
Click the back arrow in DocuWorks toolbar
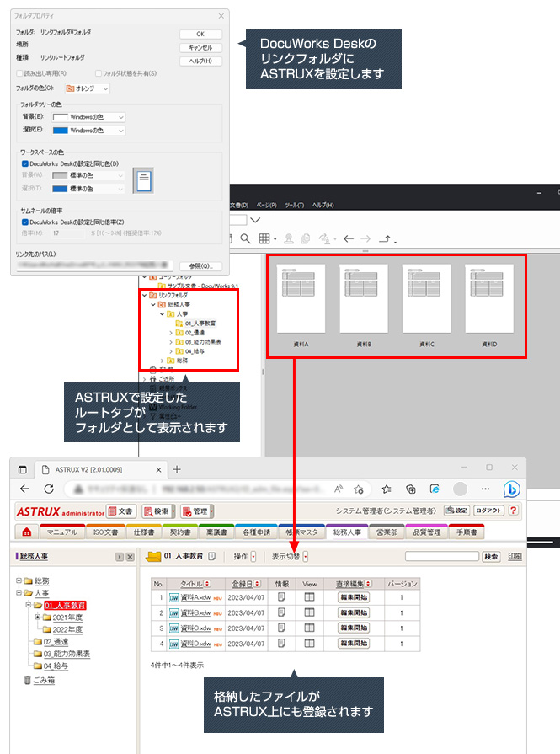click(349, 238)
